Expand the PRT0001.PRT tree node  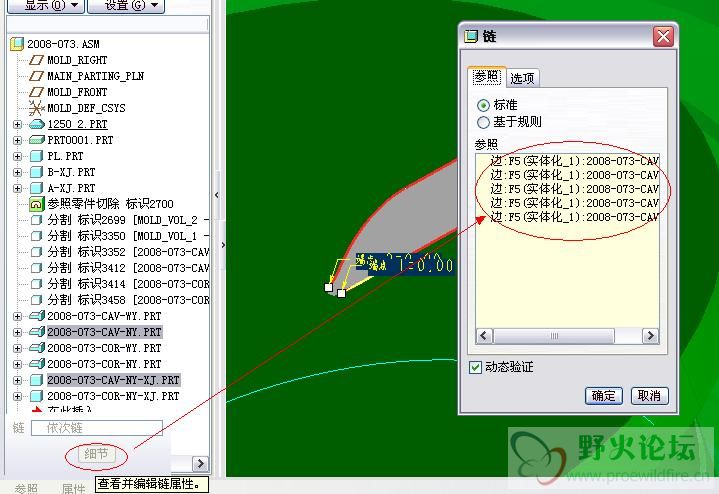pos(17,140)
